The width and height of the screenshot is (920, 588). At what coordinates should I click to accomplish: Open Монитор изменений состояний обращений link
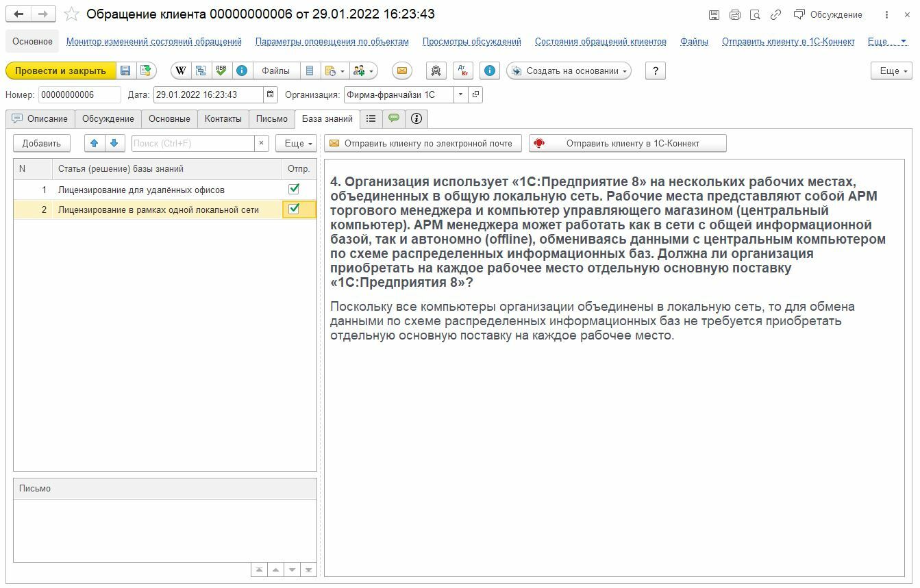pos(154,41)
